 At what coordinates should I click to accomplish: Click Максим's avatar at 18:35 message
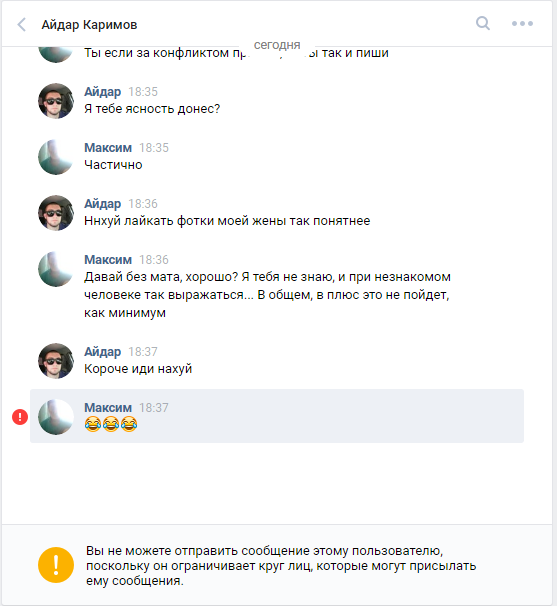click(x=56, y=157)
